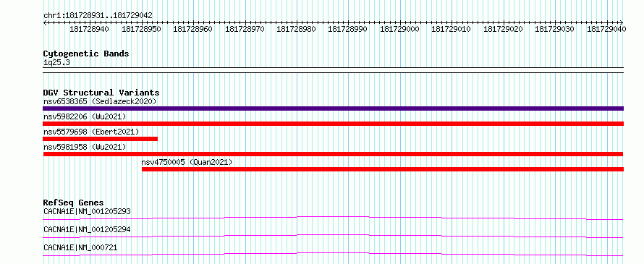Click the short red nsv5579698 variant bar

tap(100, 139)
